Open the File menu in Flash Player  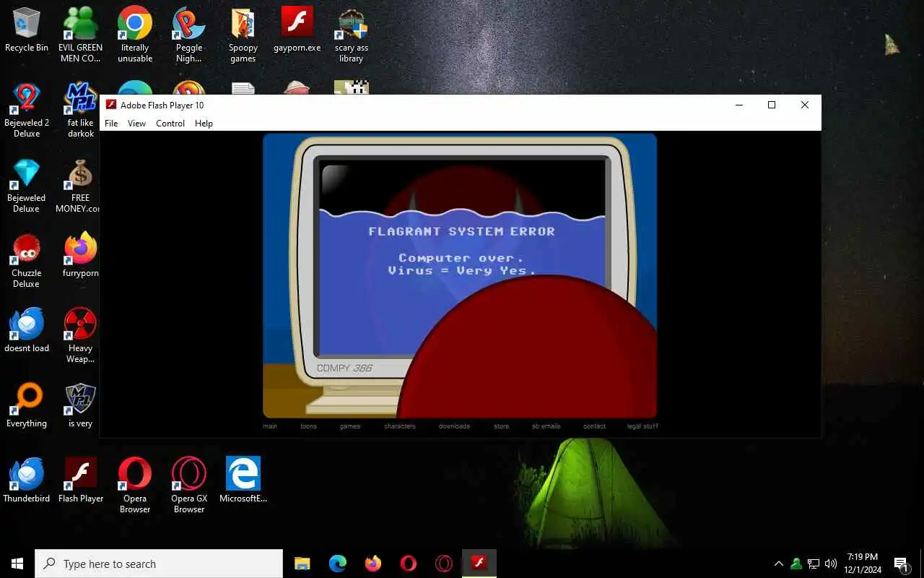click(111, 124)
